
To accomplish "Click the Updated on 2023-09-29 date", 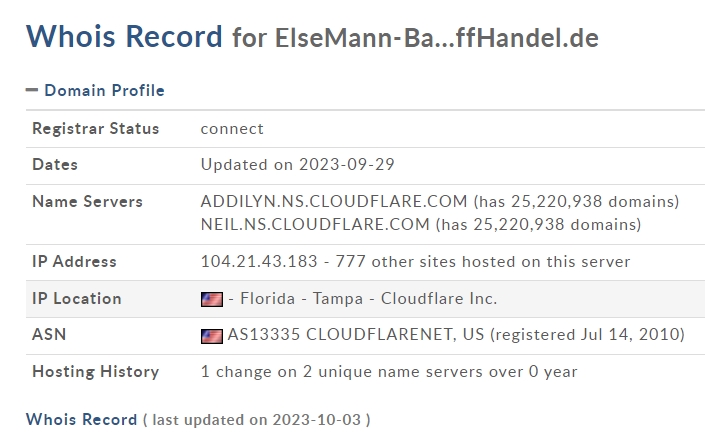I will 298,165.
